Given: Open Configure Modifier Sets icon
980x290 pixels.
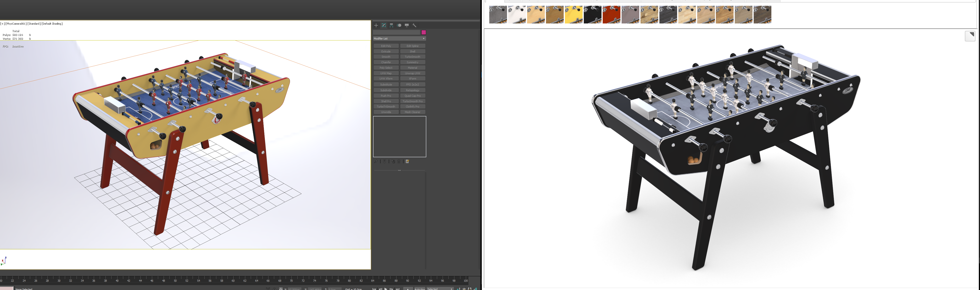Looking at the screenshot, I should (x=407, y=161).
